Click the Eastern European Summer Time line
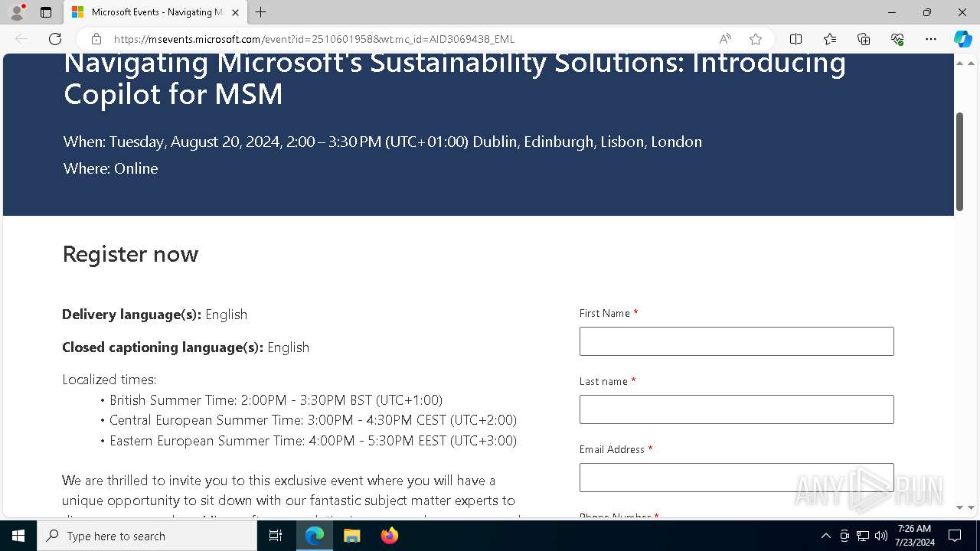Screen dimensions: 980x551 pyautogui.click(x=313, y=441)
